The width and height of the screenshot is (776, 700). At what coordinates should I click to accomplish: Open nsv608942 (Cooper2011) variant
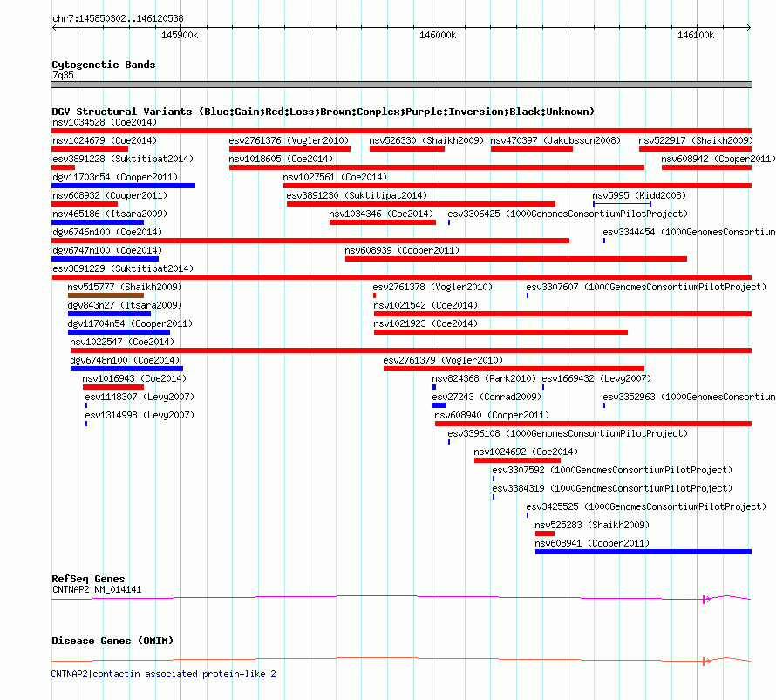click(718, 159)
